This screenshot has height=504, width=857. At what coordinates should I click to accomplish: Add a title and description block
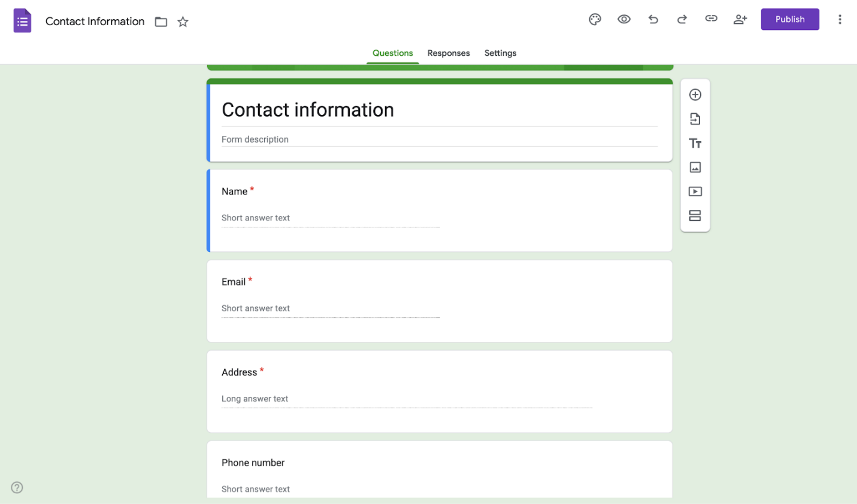click(695, 143)
